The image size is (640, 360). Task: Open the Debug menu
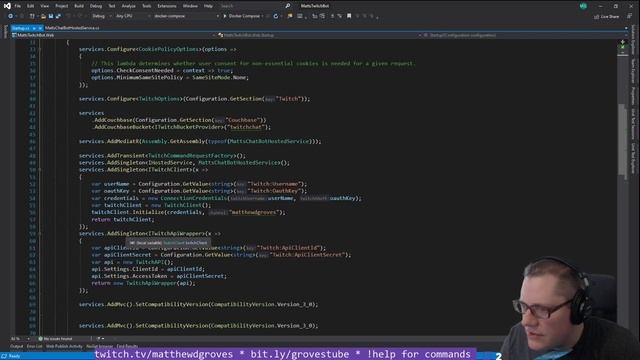pyautogui.click(x=96, y=6)
